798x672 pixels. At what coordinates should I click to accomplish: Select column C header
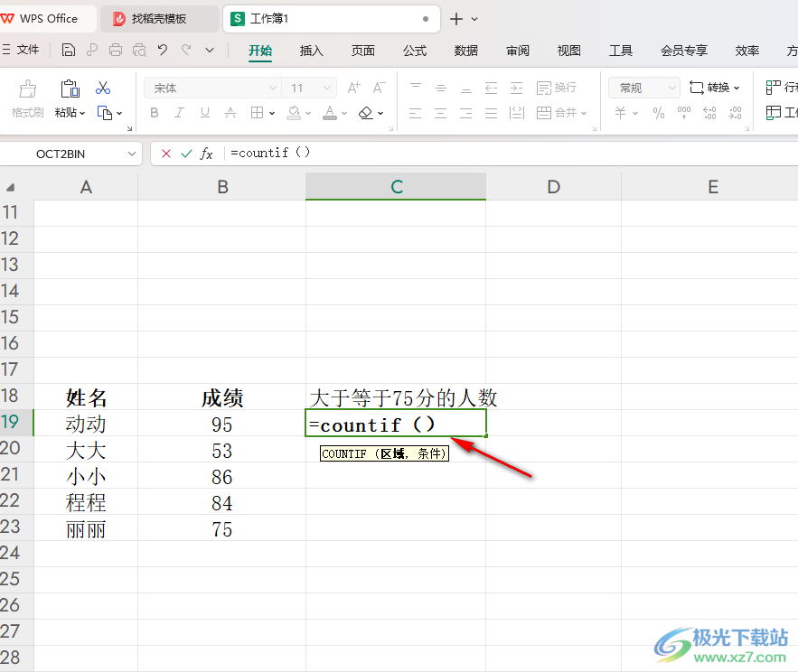click(x=396, y=187)
